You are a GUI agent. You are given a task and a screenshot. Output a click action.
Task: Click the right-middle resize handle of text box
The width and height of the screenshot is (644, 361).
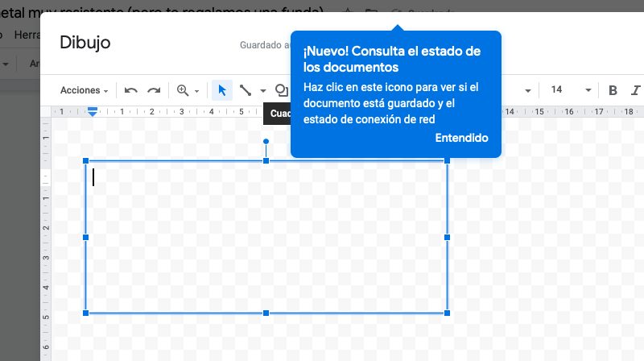pos(447,237)
